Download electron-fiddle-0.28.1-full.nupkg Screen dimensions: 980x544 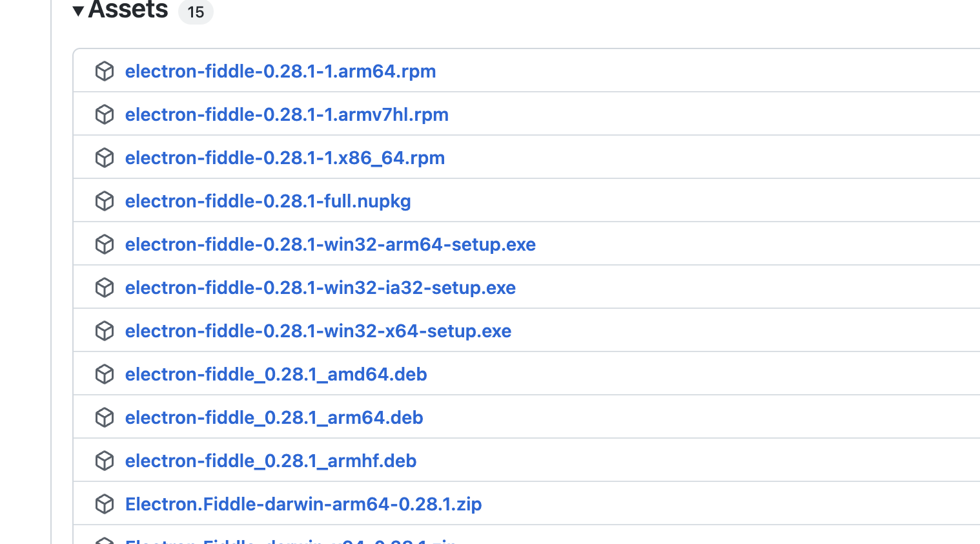[x=268, y=200]
